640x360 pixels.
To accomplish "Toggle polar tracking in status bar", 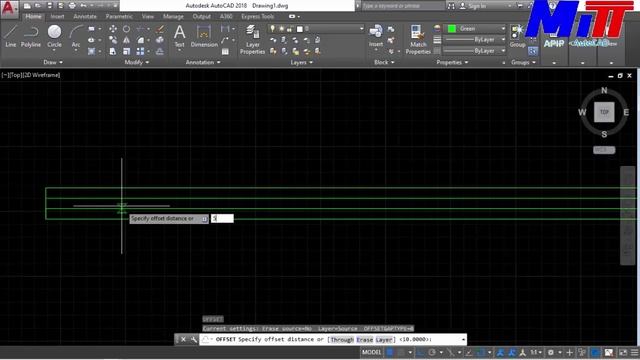I will click(x=432, y=352).
